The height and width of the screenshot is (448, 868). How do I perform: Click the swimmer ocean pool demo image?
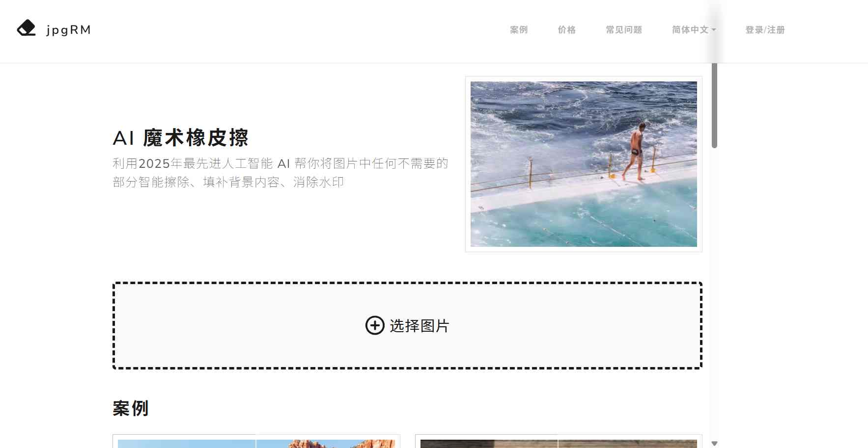584,164
